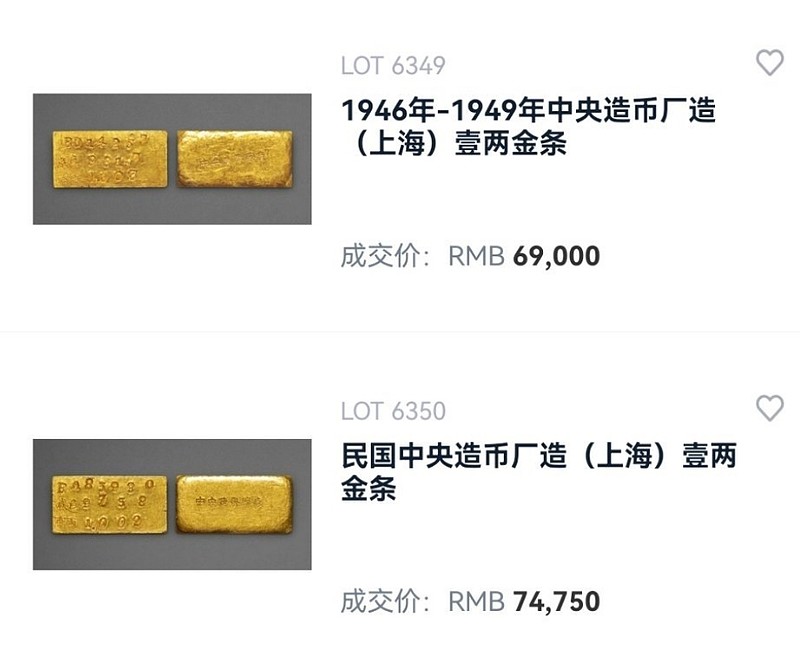The image size is (800, 645).
Task: Click the heart icon beside the 民国 gold bar lot
Action: [769, 406]
